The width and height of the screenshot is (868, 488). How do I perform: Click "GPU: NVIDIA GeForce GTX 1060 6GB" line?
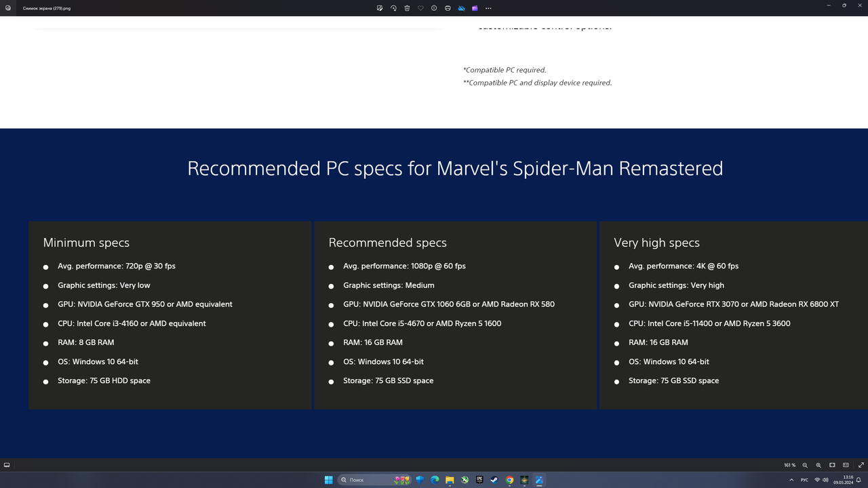pyautogui.click(x=449, y=304)
